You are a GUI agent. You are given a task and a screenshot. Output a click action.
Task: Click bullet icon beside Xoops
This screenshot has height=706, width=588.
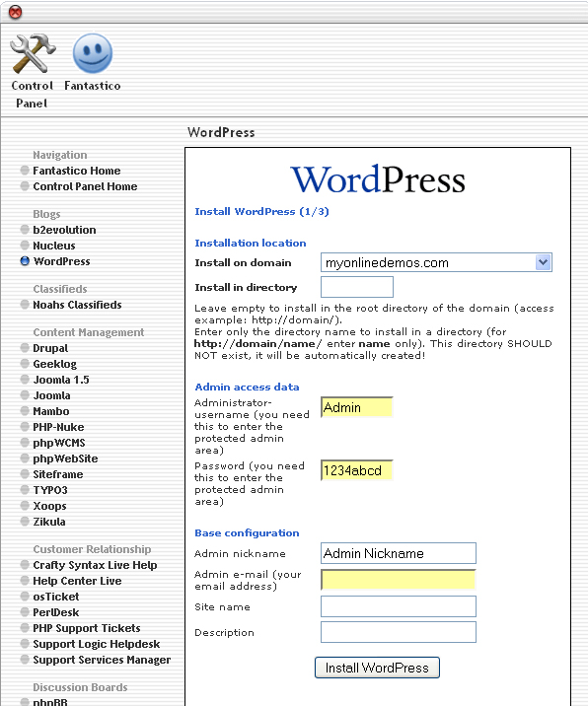coord(25,505)
